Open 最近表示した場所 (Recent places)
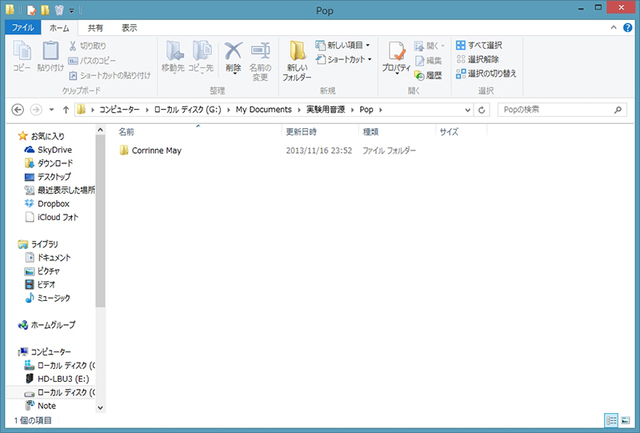 click(60, 190)
